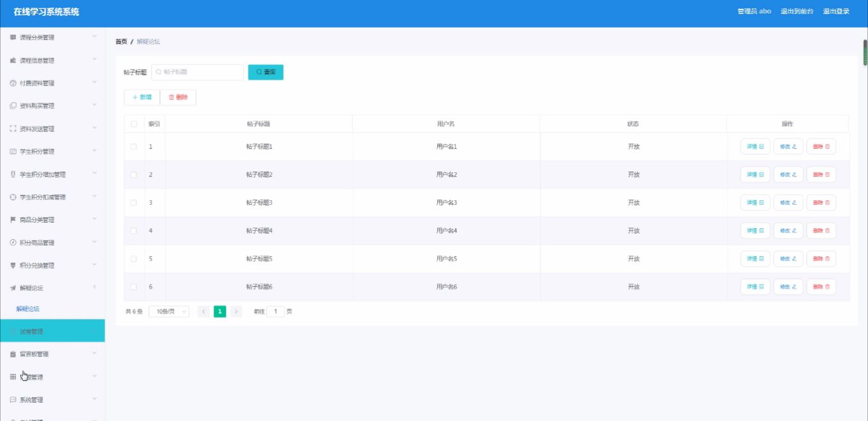Click the 学生积分扣减管理 sidebar icon

13,197
